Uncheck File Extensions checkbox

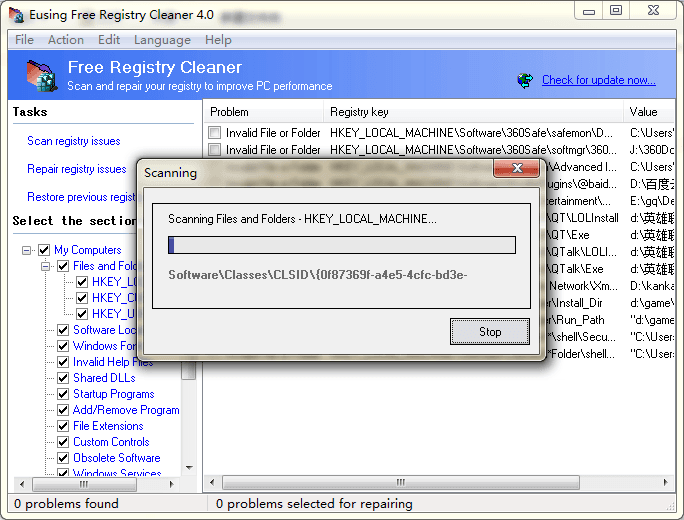pos(63,426)
